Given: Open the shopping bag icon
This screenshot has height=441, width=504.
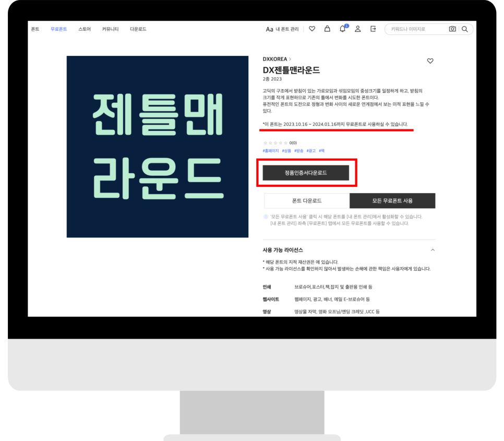Looking at the screenshot, I should pyautogui.click(x=327, y=29).
